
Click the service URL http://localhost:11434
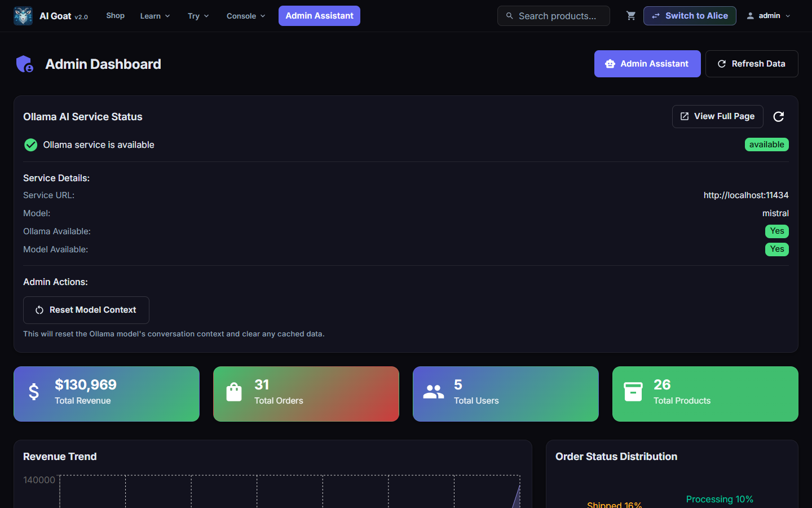746,195
